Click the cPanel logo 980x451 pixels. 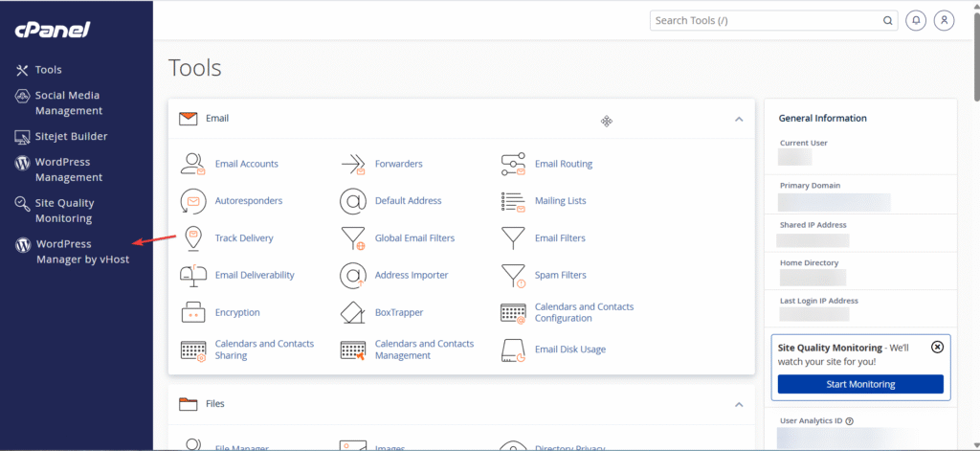54,30
